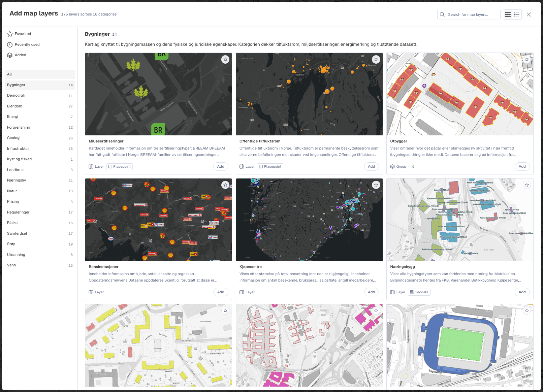Screen dimensions: 543x392
Task: Click Layer icon on Kjøpesentre card
Action: pos(242,292)
